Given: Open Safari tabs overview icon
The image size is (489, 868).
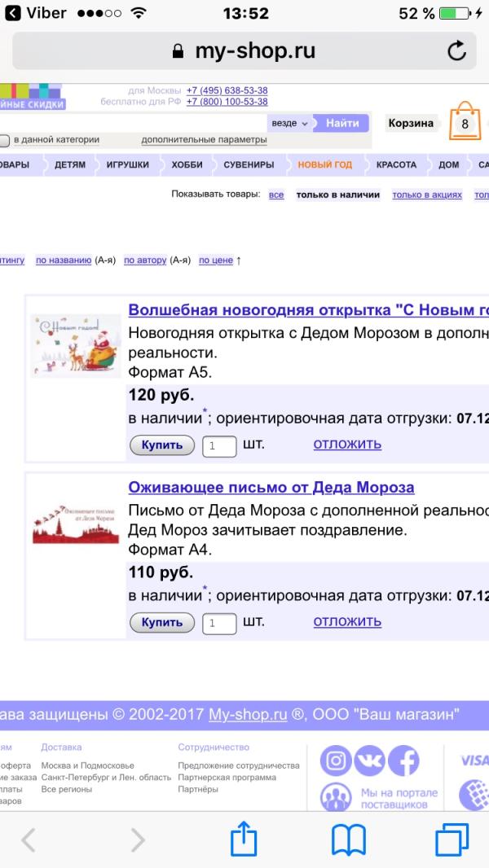Looking at the screenshot, I should (452, 839).
